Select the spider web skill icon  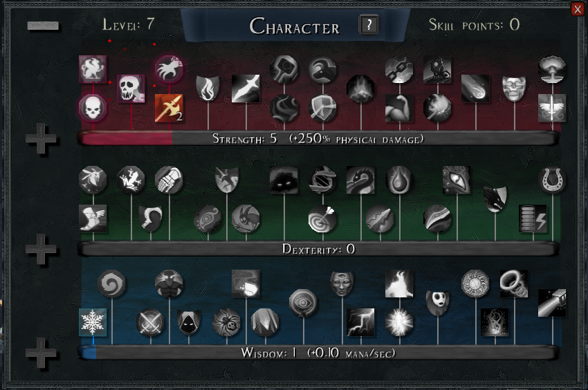pyautogui.click(x=226, y=322)
